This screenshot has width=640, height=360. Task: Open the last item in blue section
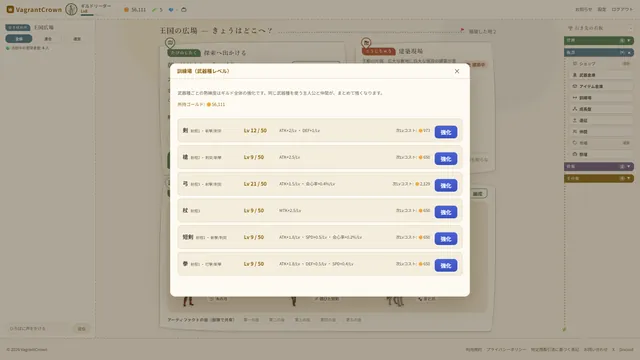pyautogui.click(x=601, y=154)
